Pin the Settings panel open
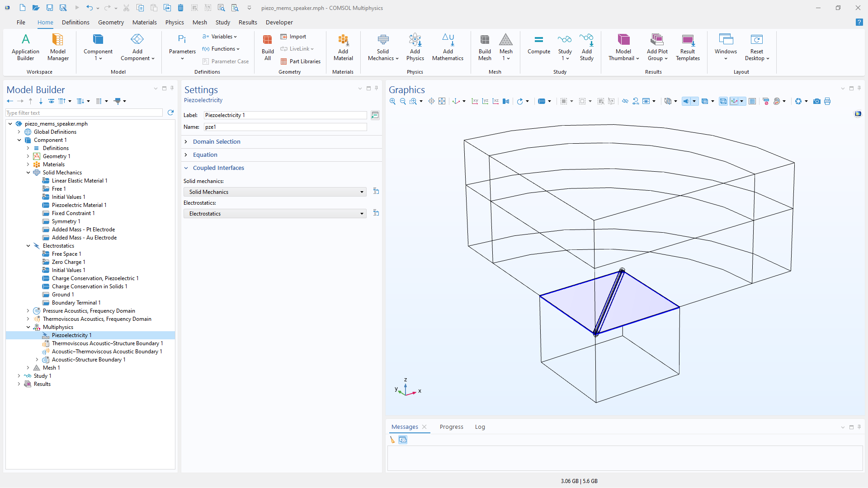The width and height of the screenshot is (868, 488). click(x=376, y=88)
